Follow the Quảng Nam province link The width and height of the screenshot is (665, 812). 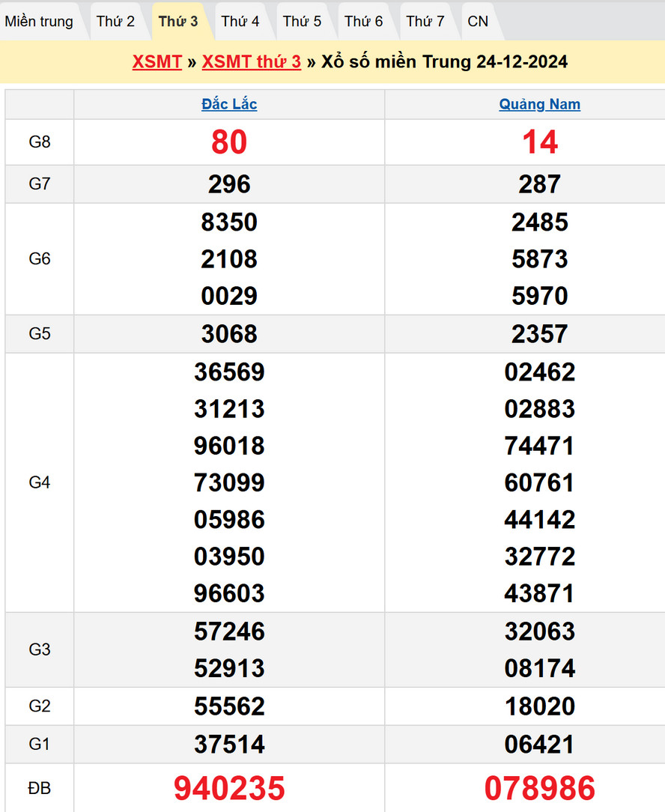pos(539,104)
